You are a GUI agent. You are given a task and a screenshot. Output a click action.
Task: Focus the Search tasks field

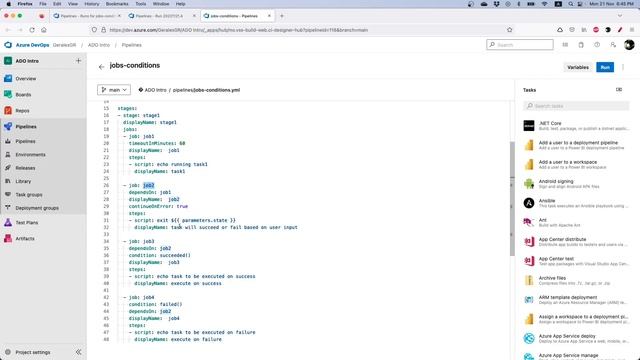576,106
